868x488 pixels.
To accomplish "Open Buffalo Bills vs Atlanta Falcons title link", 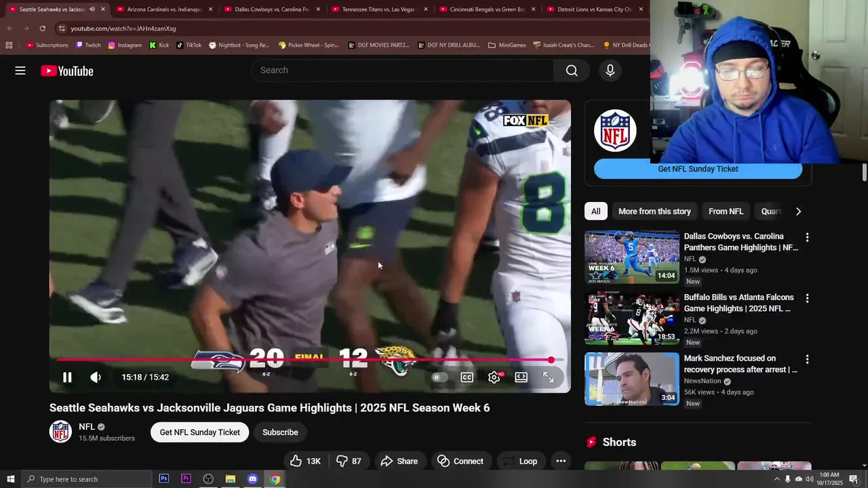I will click(x=738, y=303).
